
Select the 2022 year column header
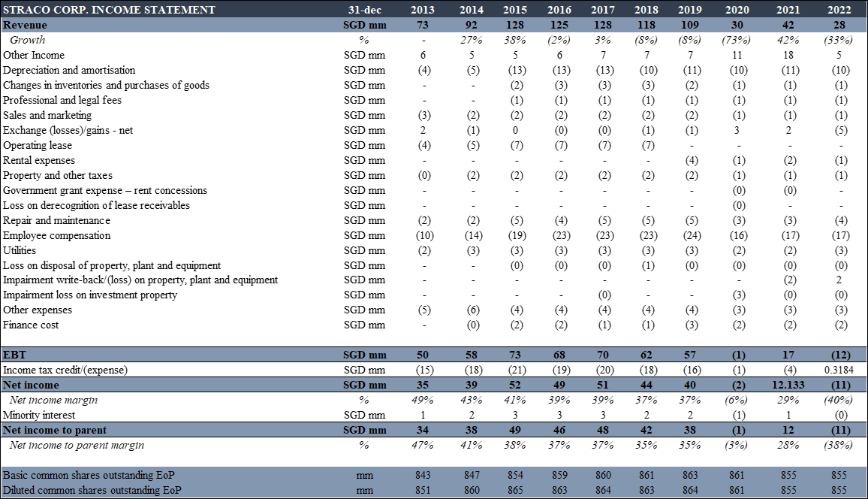[839, 10]
